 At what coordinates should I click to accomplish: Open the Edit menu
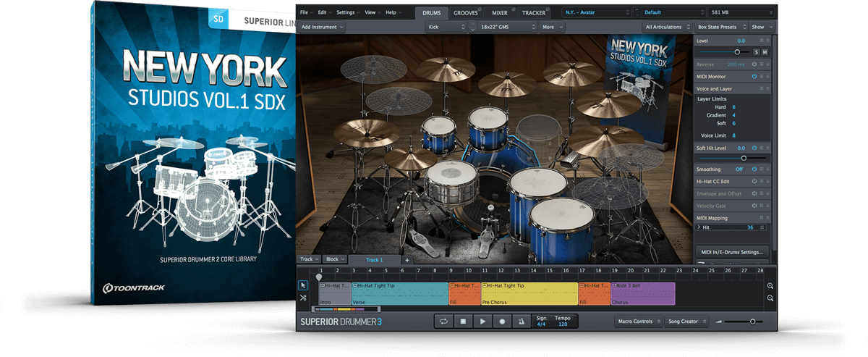[x=324, y=12]
